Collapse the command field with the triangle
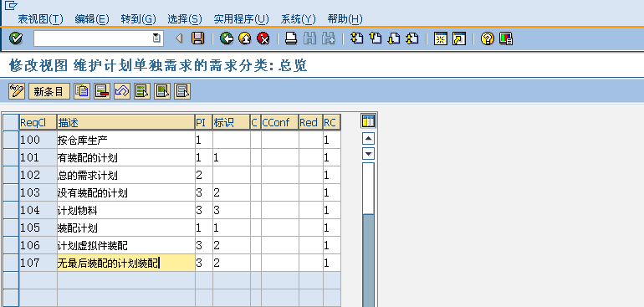This screenshot has height=307, width=644. tap(179, 38)
